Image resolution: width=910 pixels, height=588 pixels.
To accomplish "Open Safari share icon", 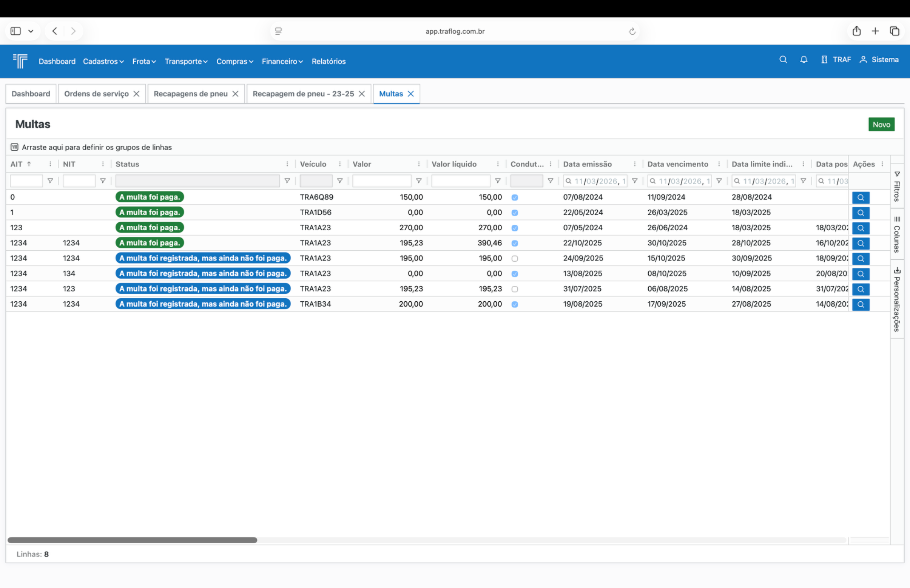I will (856, 31).
